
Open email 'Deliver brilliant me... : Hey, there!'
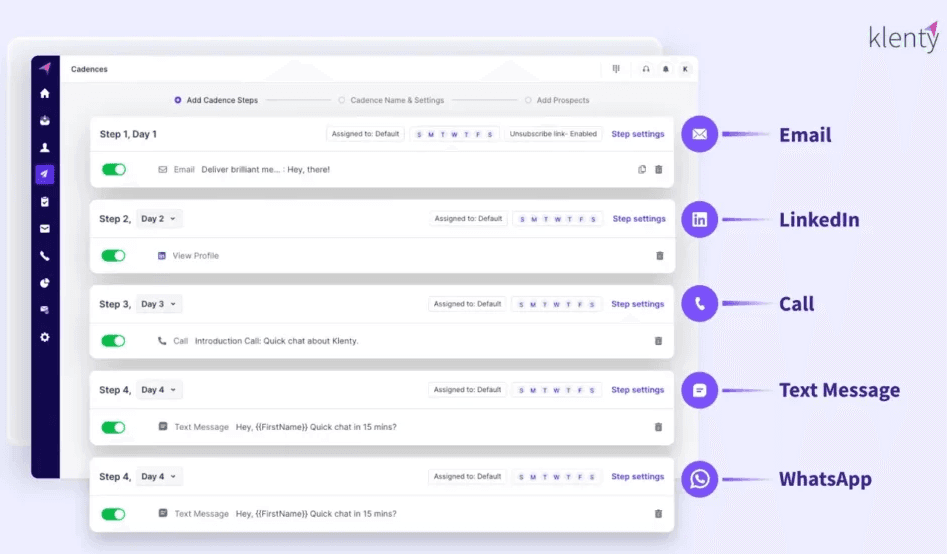(266, 170)
